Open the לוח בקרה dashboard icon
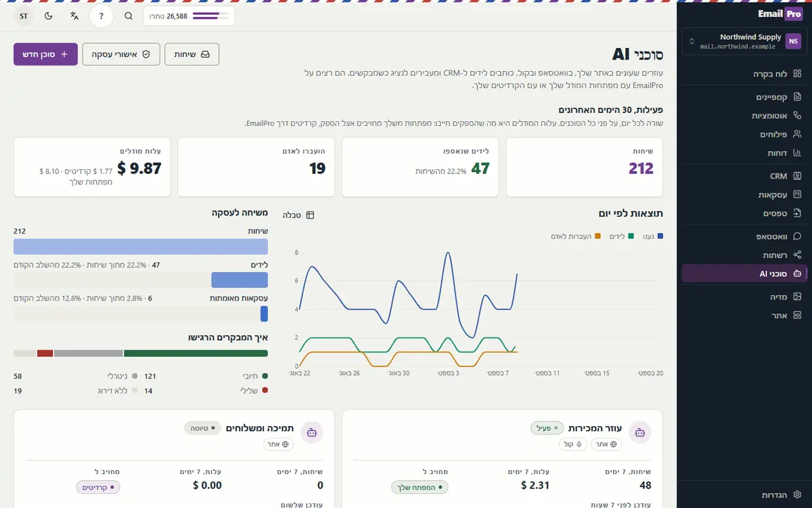This screenshot has height=508, width=812. tap(797, 73)
